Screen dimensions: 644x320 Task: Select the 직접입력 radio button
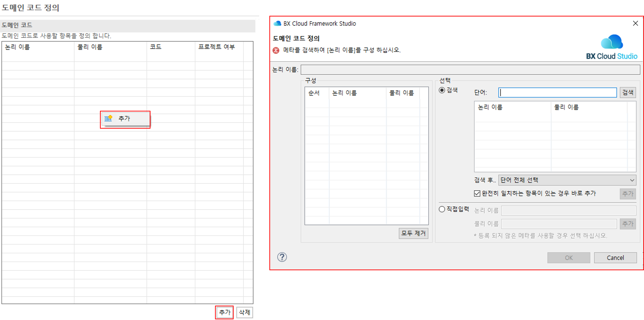click(x=442, y=209)
